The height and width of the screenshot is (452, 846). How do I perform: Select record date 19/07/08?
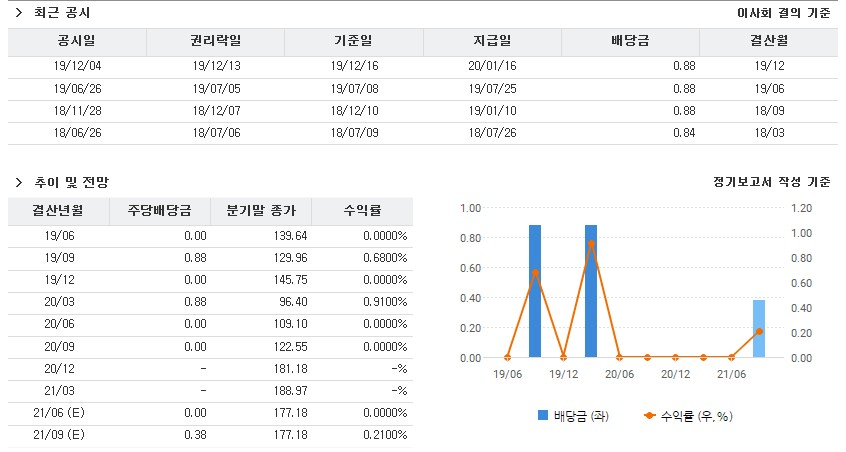click(x=354, y=89)
